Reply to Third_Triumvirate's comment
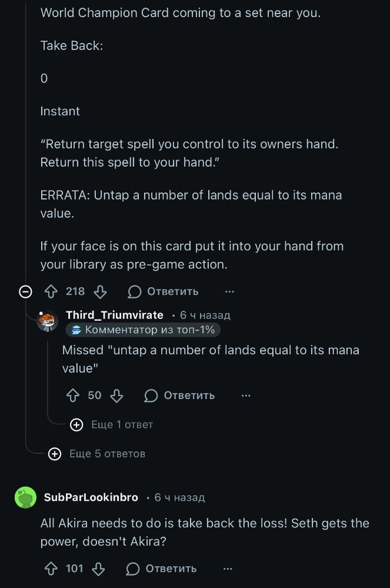 [179, 396]
